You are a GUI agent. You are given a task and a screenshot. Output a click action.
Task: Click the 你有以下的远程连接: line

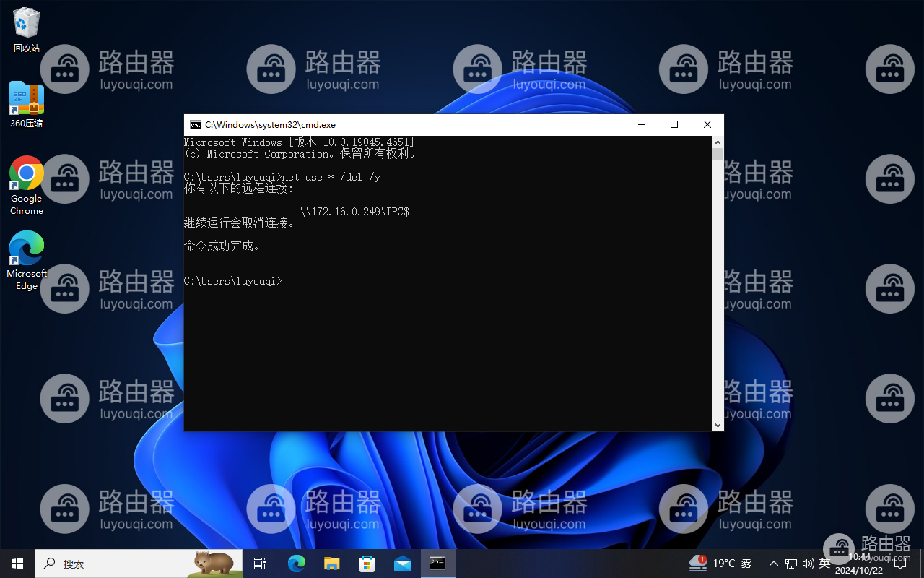click(x=239, y=189)
